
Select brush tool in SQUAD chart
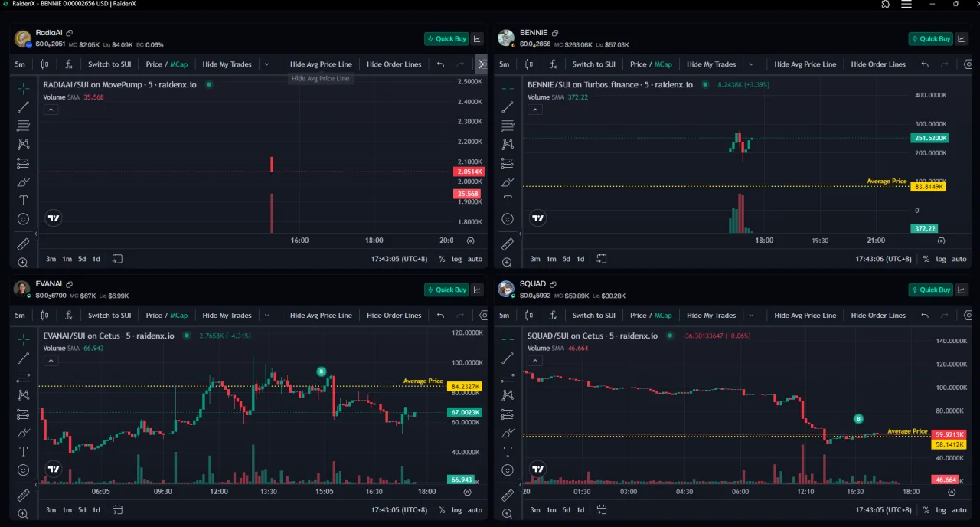(x=507, y=433)
